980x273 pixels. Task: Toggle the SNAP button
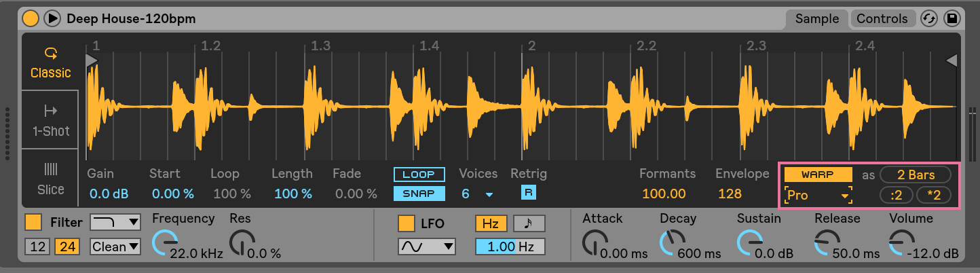[x=419, y=193]
